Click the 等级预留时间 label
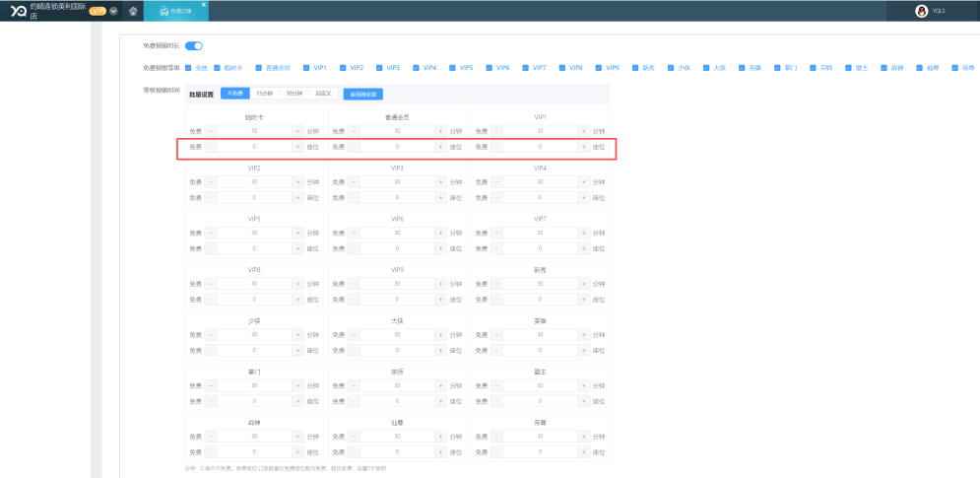The width and height of the screenshot is (980, 478). click(x=162, y=91)
